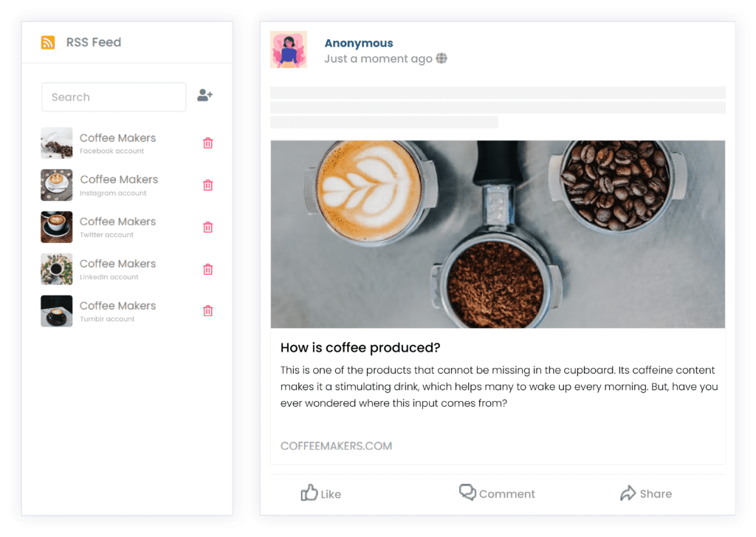Delete the Coffee Makers Instagram account
Viewport: 756px width, 537px height.
(x=207, y=185)
